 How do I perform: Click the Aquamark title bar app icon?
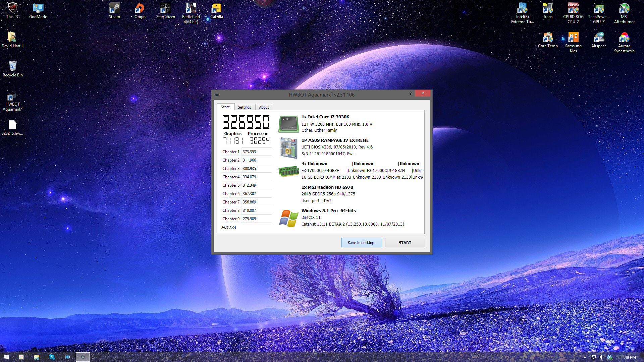point(217,95)
